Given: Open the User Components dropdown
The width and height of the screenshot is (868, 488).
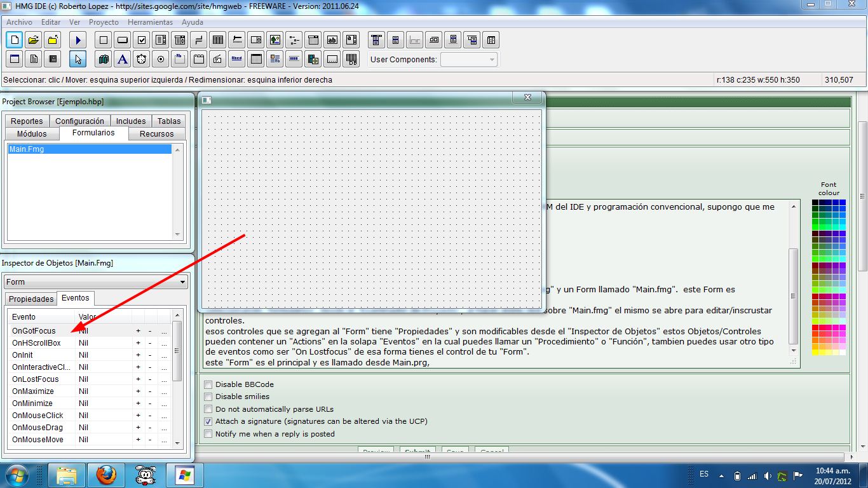Looking at the screenshot, I should (x=468, y=60).
